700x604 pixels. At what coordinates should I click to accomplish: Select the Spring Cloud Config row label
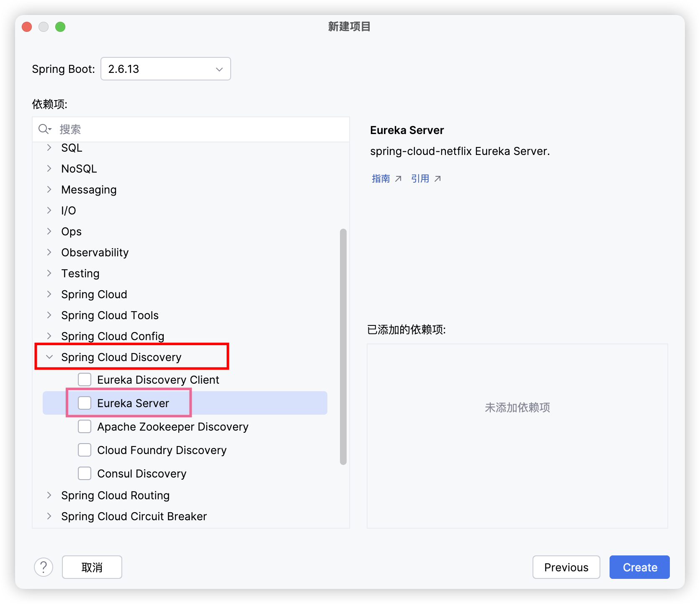click(113, 336)
